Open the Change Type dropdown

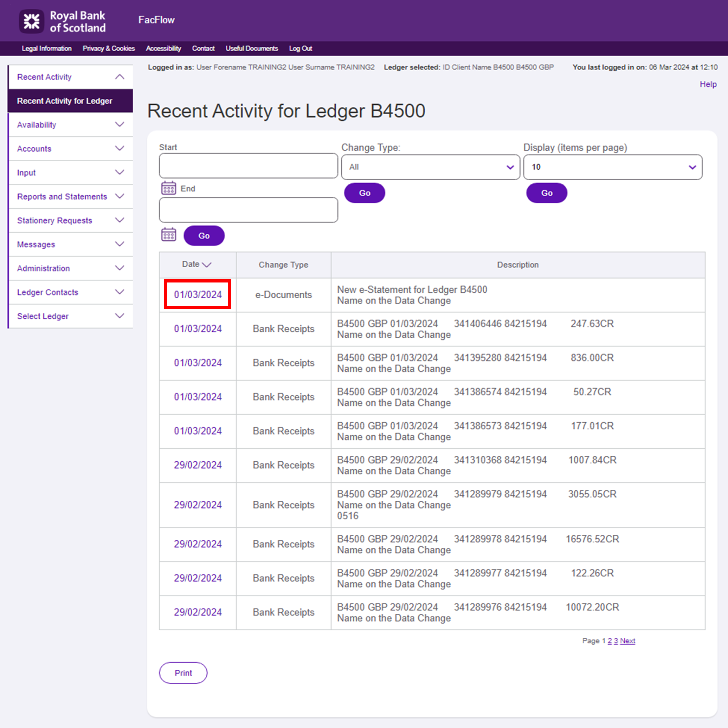point(430,167)
